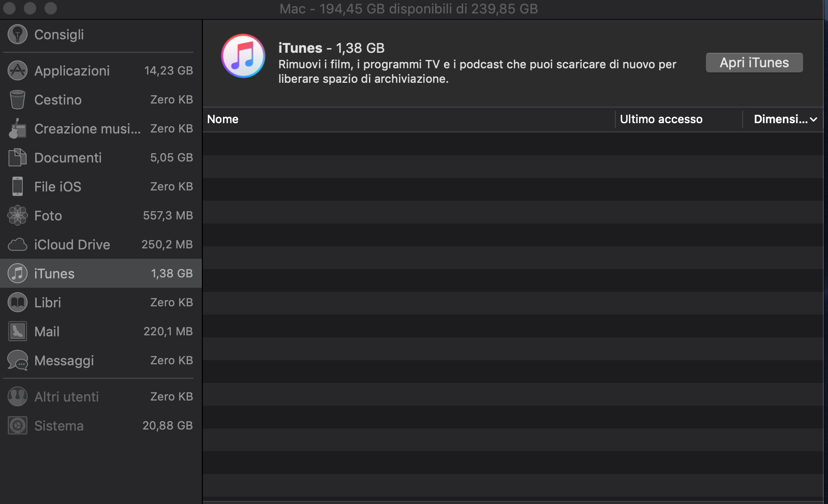Select the Messaggi speech bubble icon
The height and width of the screenshot is (504, 828).
pyautogui.click(x=18, y=361)
